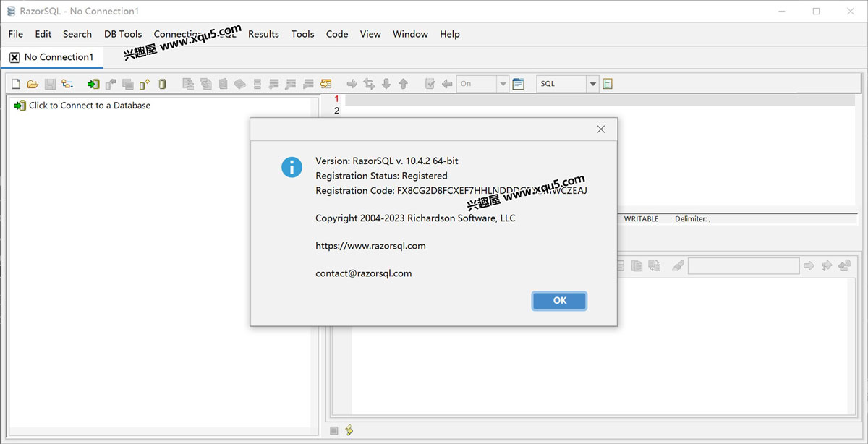
Task: Click the blue info icon in the About dialog
Action: 292,167
